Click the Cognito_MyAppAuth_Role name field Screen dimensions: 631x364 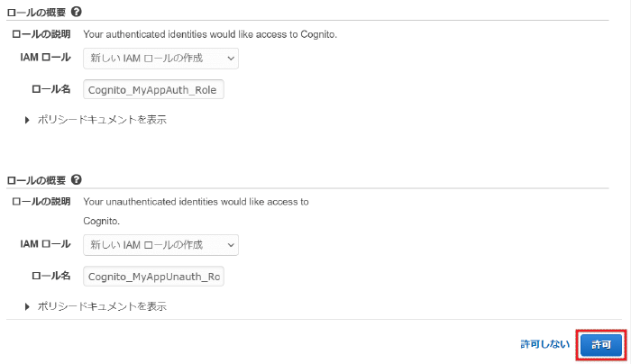point(153,90)
